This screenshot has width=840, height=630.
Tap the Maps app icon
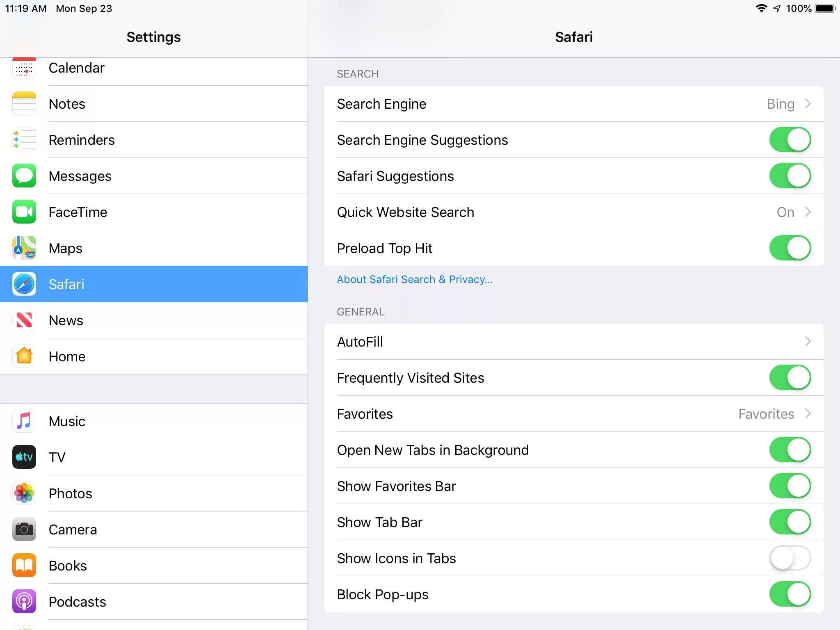click(24, 248)
